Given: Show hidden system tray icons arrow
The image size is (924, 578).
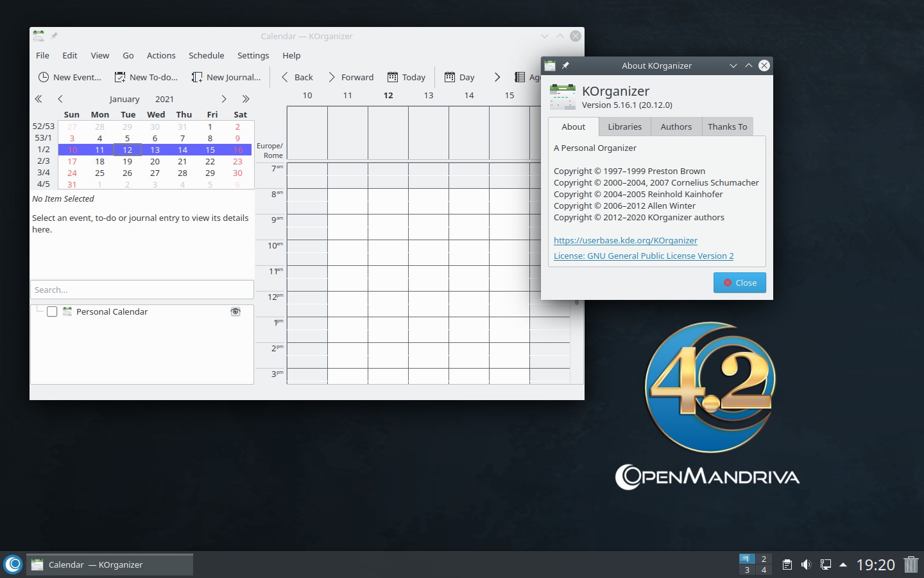Looking at the screenshot, I should coord(843,565).
